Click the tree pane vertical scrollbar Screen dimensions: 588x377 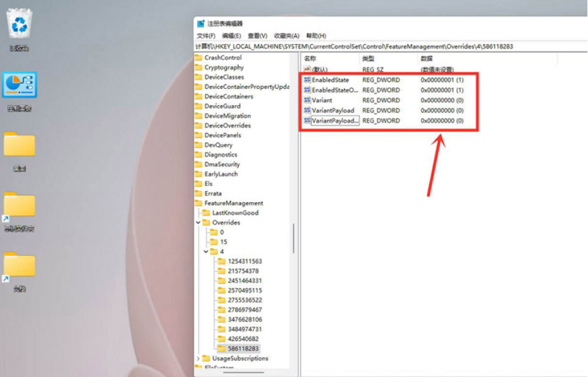coord(295,236)
